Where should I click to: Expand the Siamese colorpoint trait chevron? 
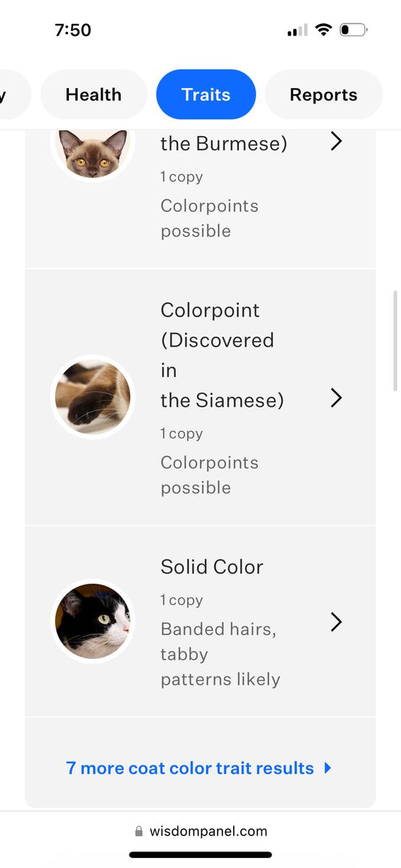click(x=336, y=398)
